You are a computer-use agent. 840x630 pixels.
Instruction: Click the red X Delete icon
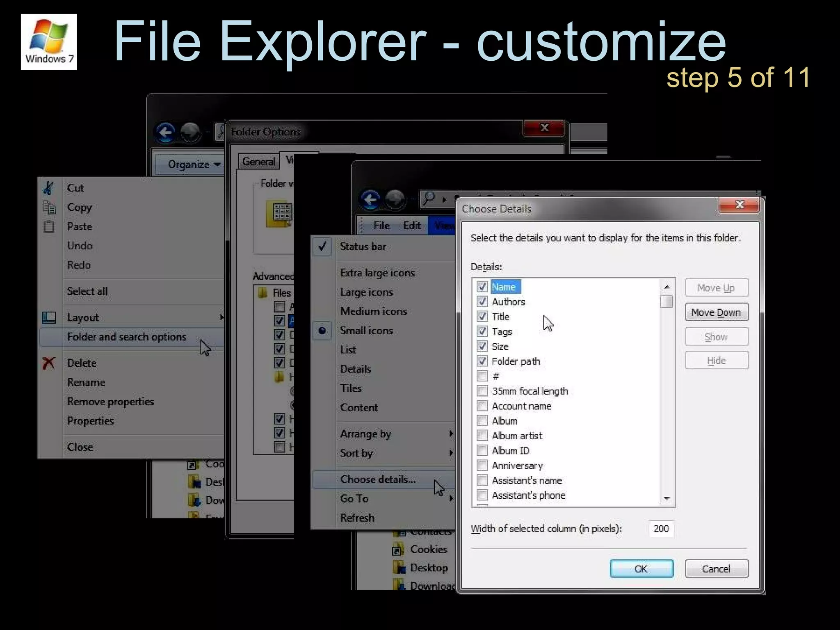[49, 363]
